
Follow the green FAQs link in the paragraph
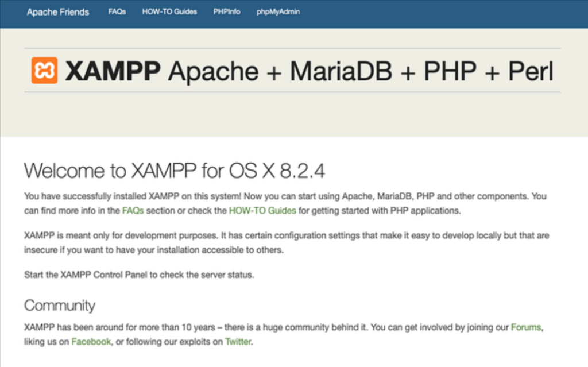pos(133,211)
